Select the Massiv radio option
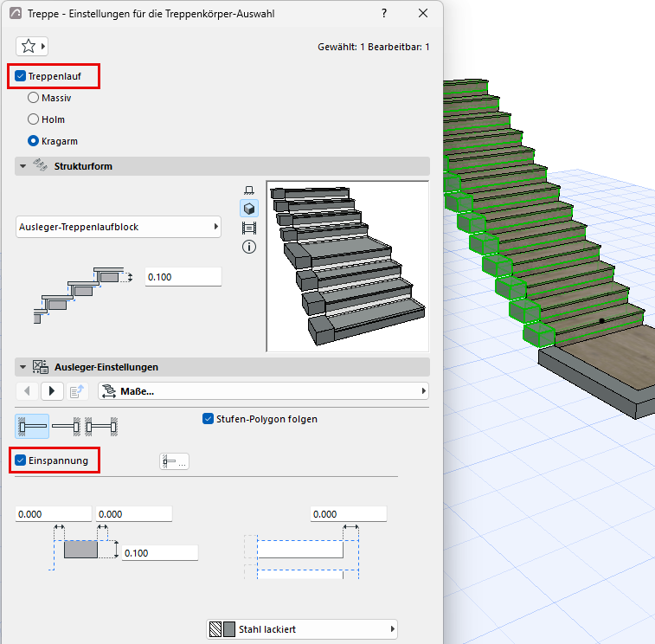 click(x=33, y=98)
